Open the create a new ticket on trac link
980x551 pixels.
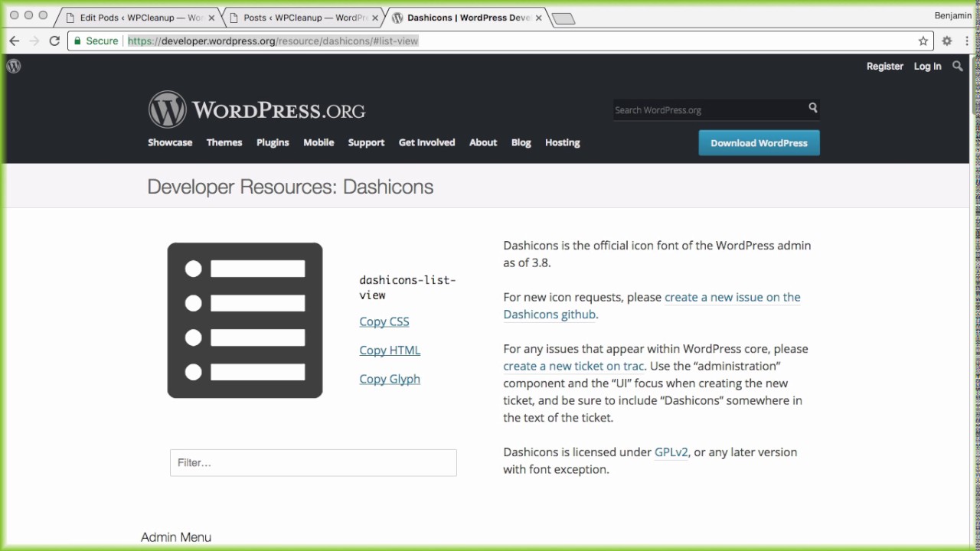[x=573, y=367]
